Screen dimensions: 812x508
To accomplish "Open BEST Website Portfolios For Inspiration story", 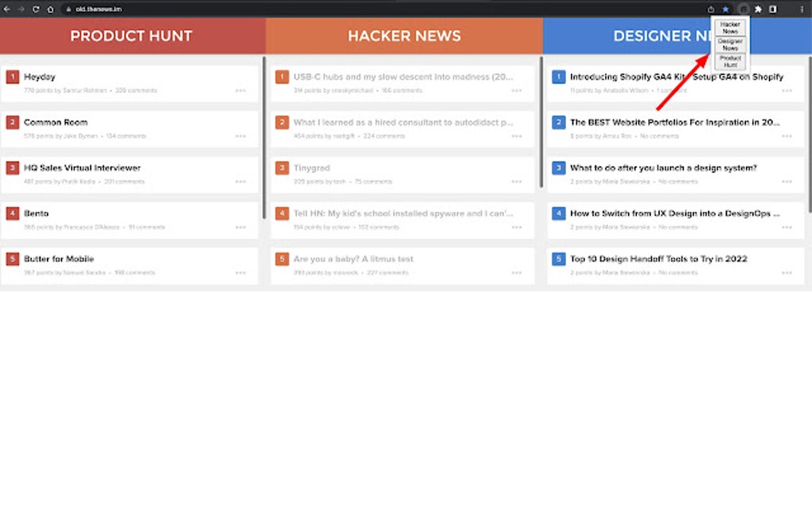I will (675, 122).
